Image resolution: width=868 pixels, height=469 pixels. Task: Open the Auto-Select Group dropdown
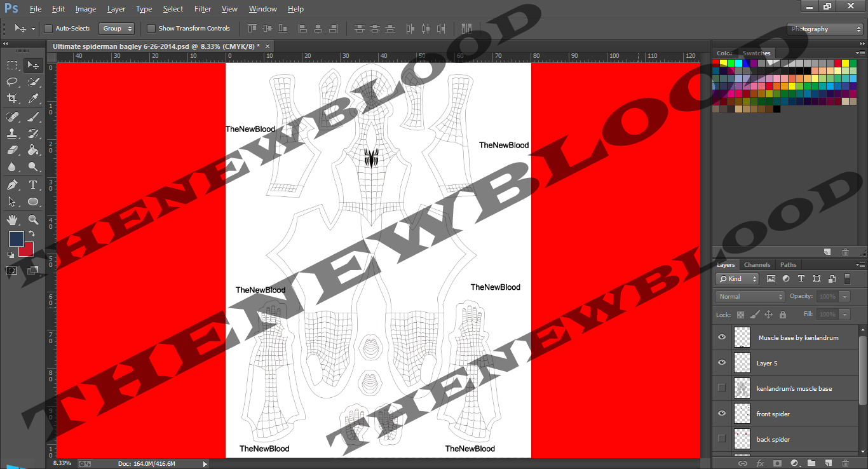click(118, 29)
